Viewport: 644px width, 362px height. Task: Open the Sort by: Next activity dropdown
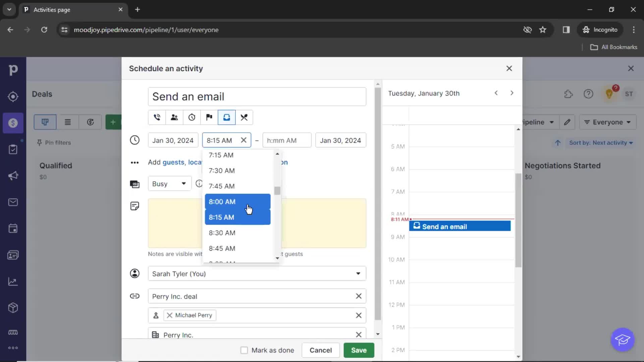(601, 143)
